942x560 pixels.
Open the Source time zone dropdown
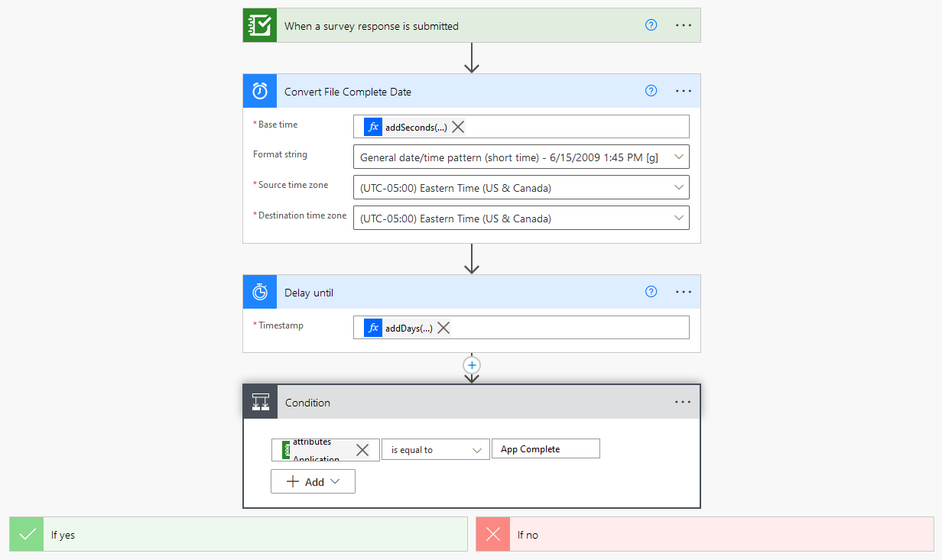(677, 188)
